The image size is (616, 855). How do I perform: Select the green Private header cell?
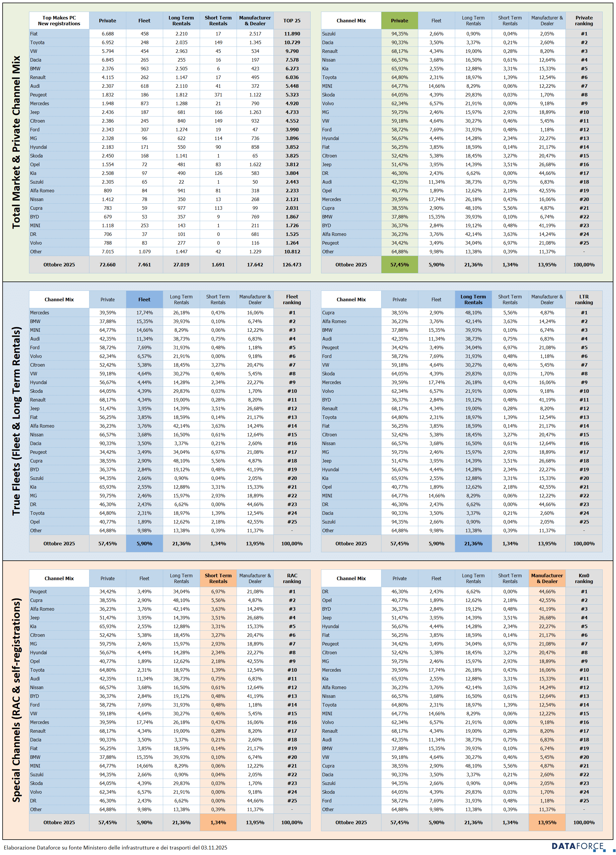click(399, 21)
